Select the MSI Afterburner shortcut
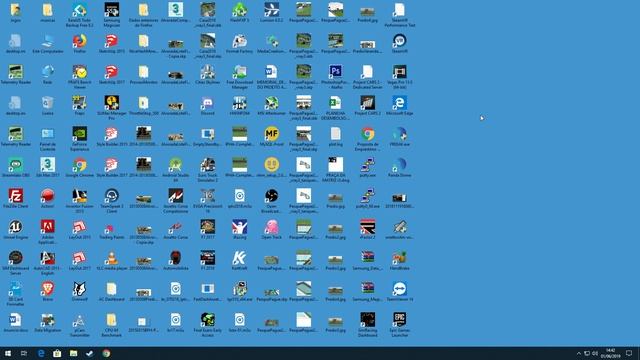This screenshot has height=360, width=640. pos(271,103)
